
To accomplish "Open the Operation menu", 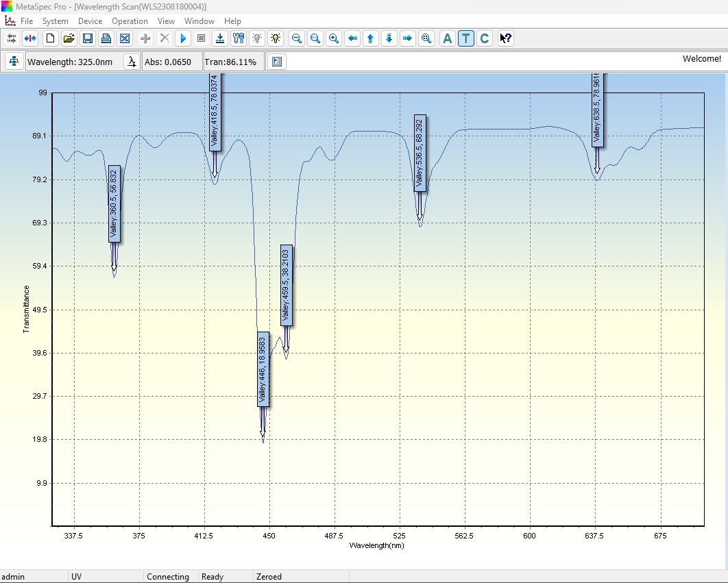I will click(130, 21).
